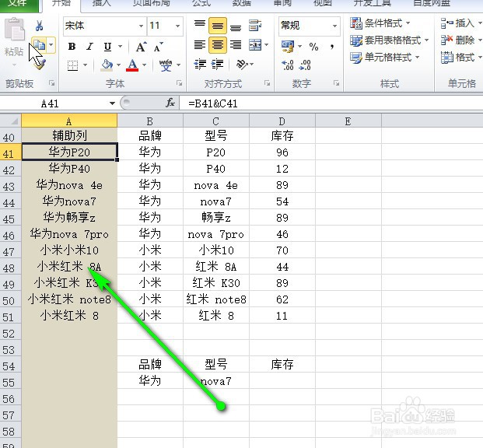Open the 常规 number format dropdown
This screenshot has width=483, height=448.
pos(334,26)
